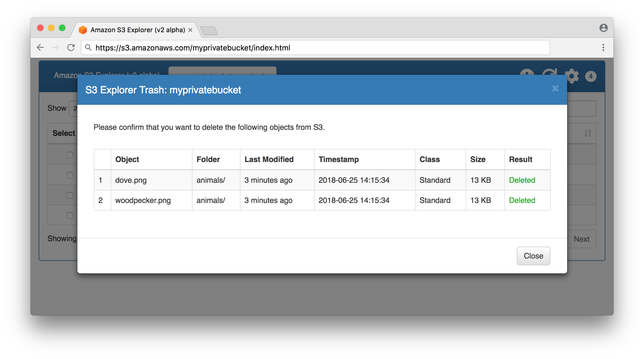Click the Chrome profile avatar icon
644x359 pixels.
603,28
